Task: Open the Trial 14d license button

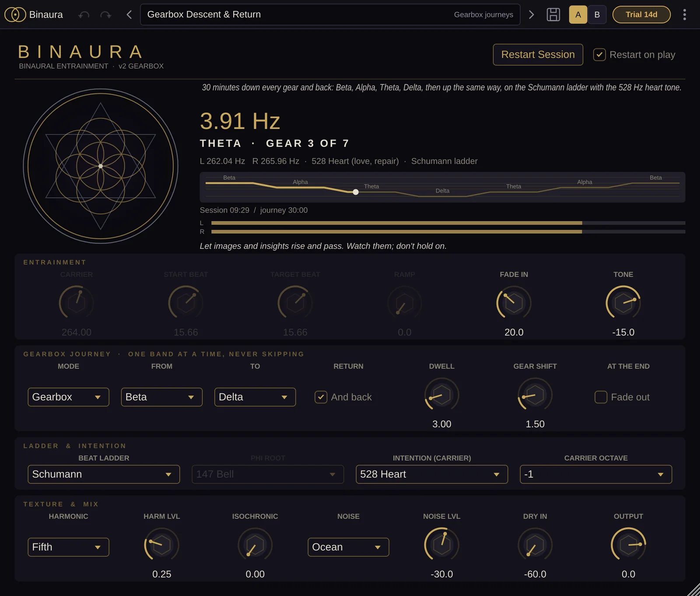Action: point(641,14)
